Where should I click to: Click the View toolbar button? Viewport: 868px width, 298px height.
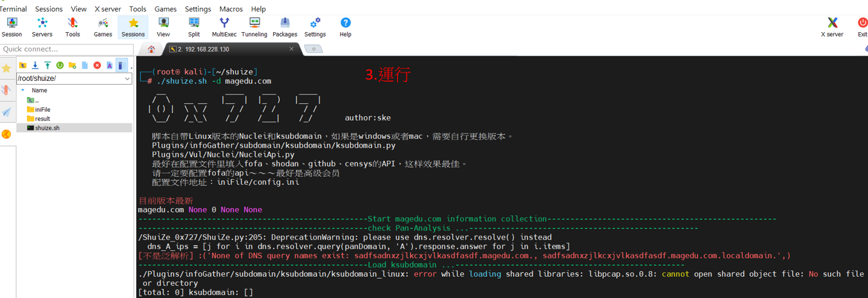coord(163,27)
